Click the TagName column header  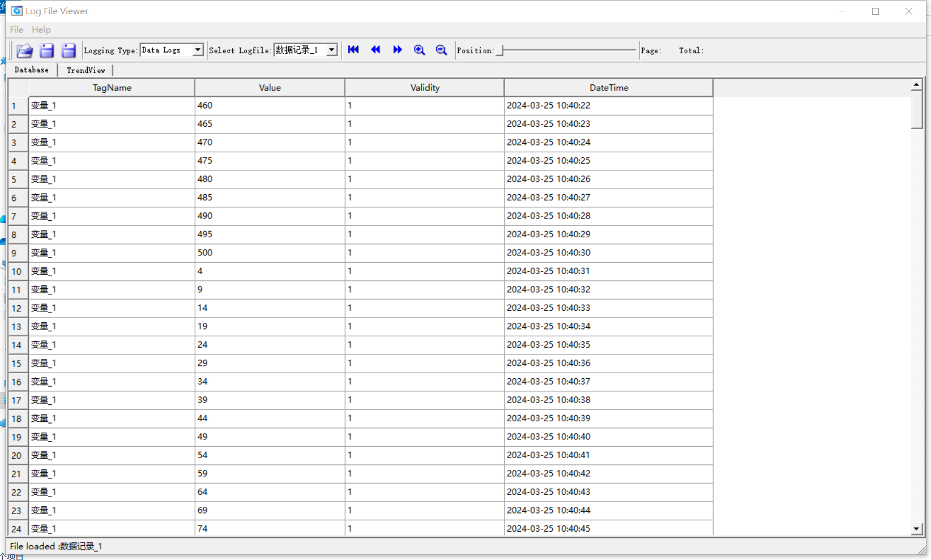click(112, 88)
